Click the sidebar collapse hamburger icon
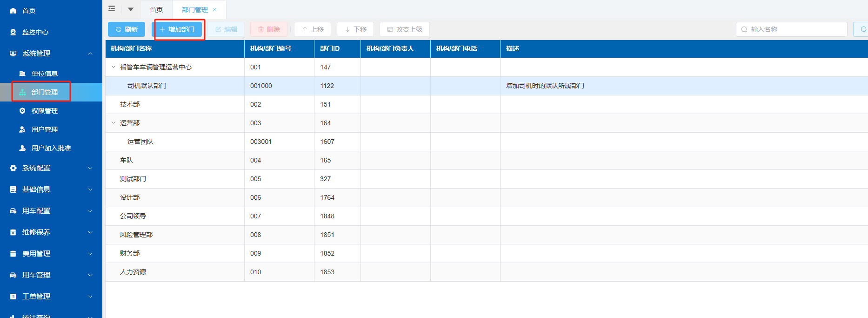 (x=112, y=9)
